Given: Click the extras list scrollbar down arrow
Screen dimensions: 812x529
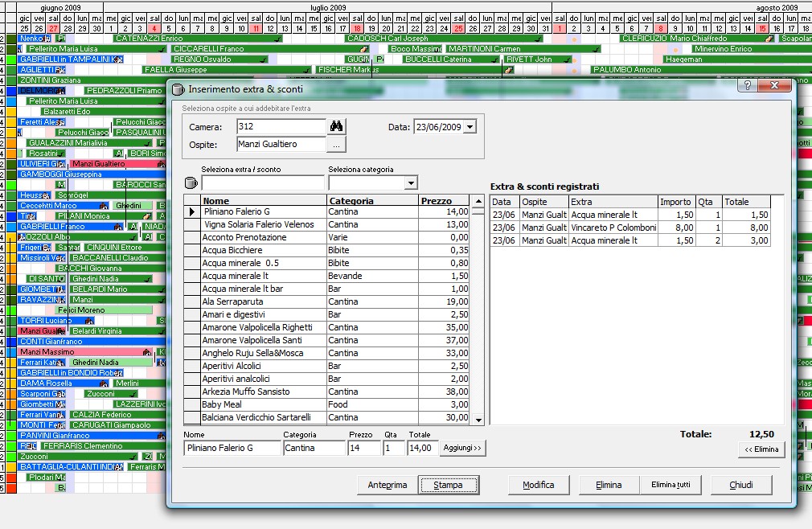Looking at the screenshot, I should tap(478, 420).
